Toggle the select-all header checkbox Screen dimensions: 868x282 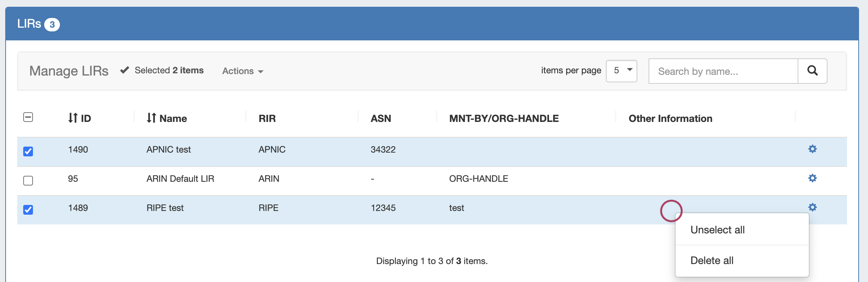point(28,117)
